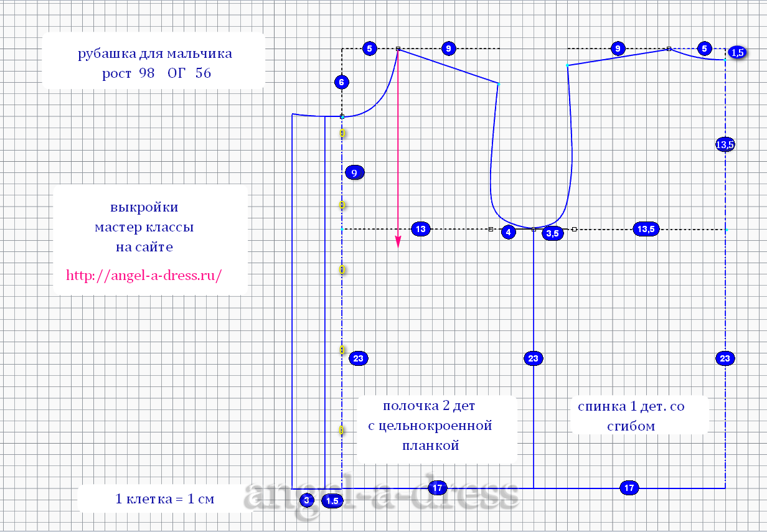
Task: Click the pink grain line arrowhead
Action: click(398, 243)
